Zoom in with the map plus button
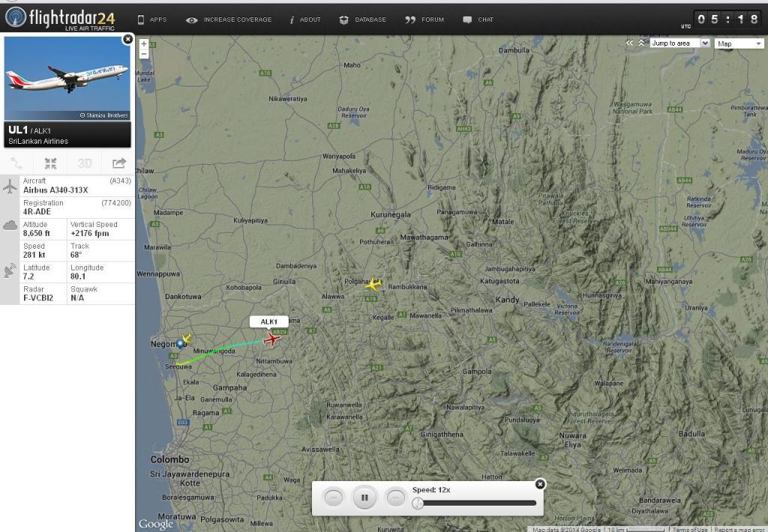Screen dimensions: 768x532 point(144,43)
